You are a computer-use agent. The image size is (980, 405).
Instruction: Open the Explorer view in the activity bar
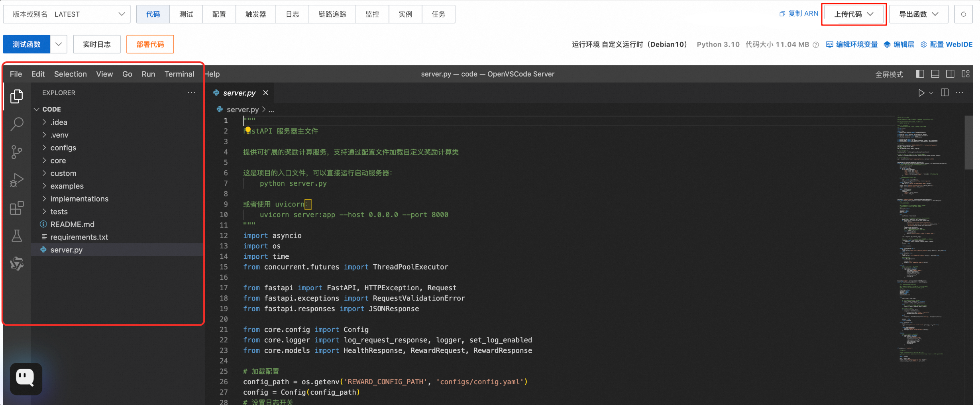click(17, 96)
